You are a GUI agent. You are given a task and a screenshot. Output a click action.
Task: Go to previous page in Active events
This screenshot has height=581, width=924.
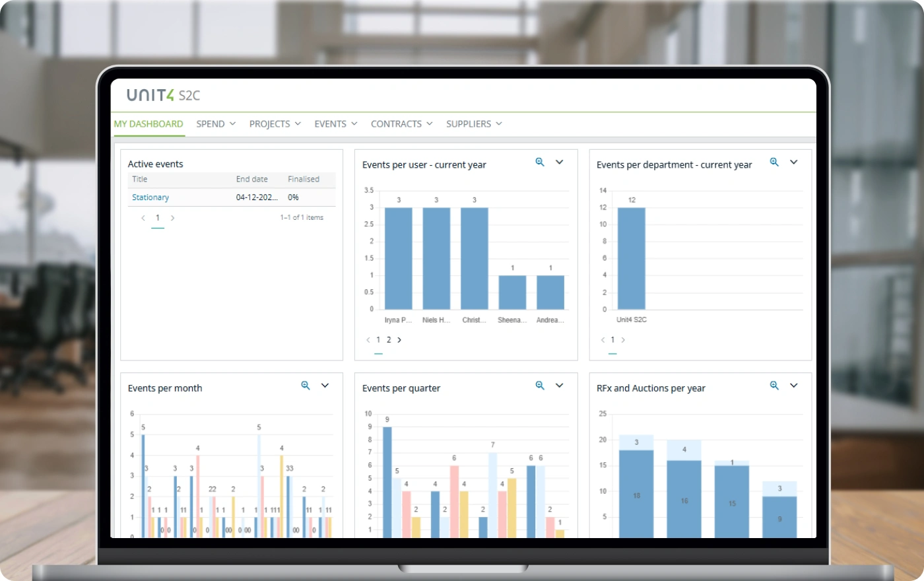coord(143,218)
